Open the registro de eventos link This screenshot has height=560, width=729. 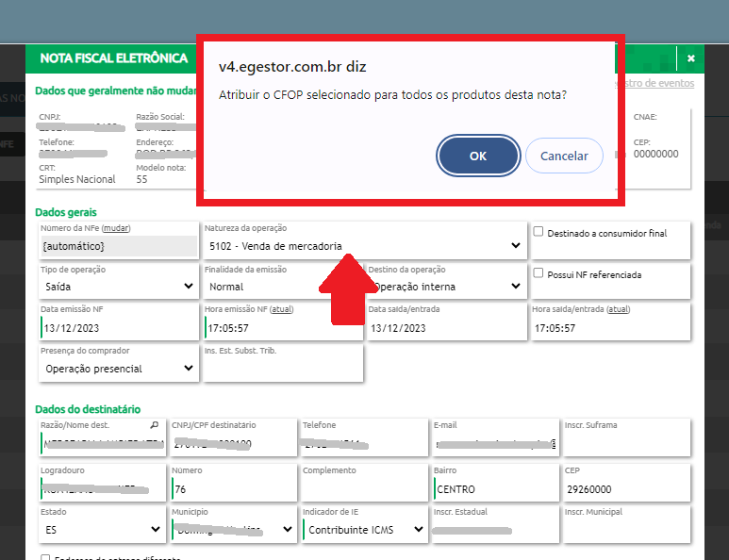pyautogui.click(x=655, y=83)
